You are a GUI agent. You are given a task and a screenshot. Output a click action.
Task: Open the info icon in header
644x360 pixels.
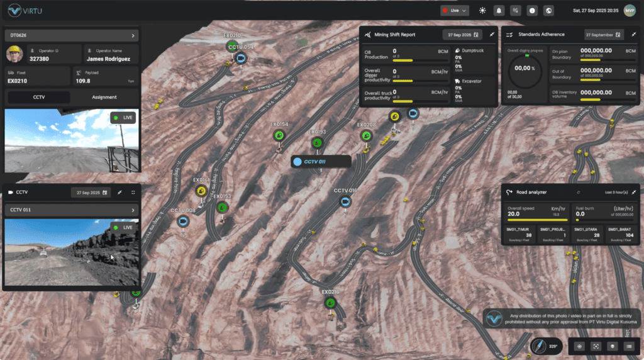pos(532,10)
